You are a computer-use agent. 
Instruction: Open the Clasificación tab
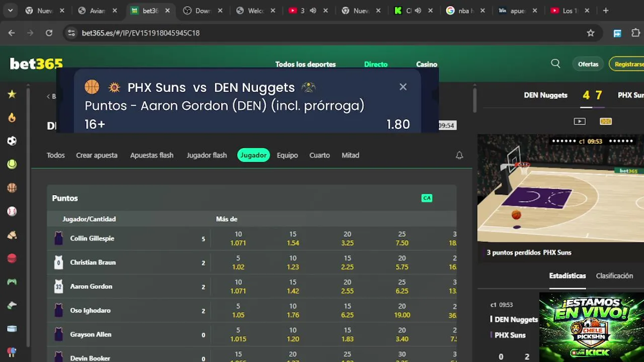click(x=614, y=276)
